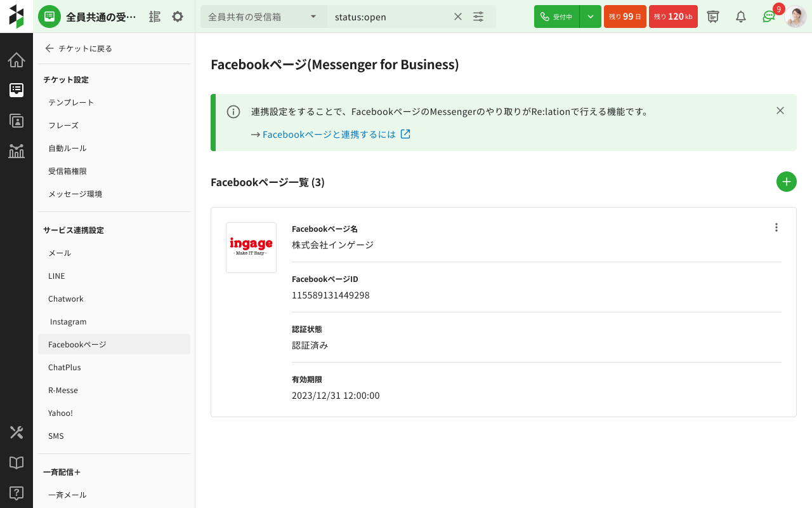Click the help question mark icon
Image resolution: width=812 pixels, height=508 pixels.
point(16,493)
